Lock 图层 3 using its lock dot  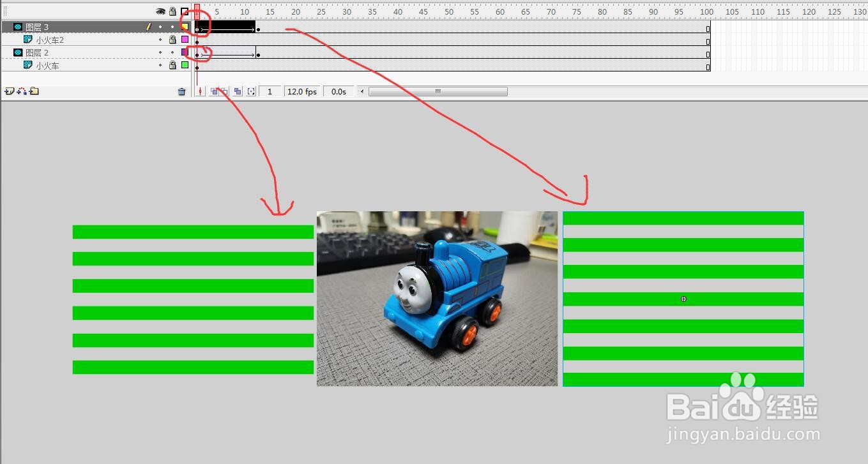click(172, 27)
